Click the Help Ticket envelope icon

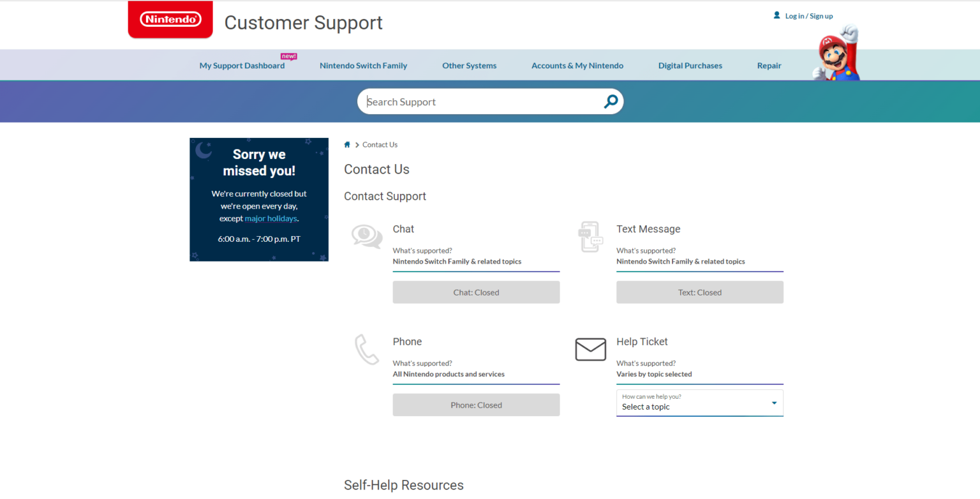point(590,349)
